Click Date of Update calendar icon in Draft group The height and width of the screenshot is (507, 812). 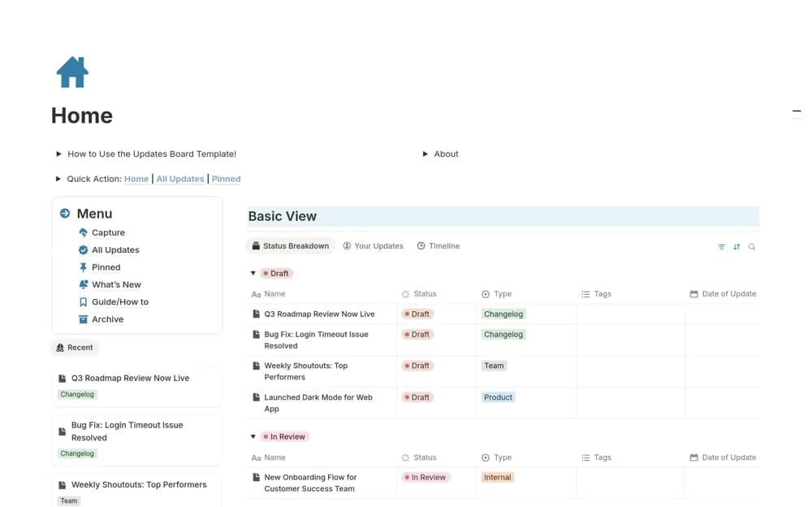694,294
